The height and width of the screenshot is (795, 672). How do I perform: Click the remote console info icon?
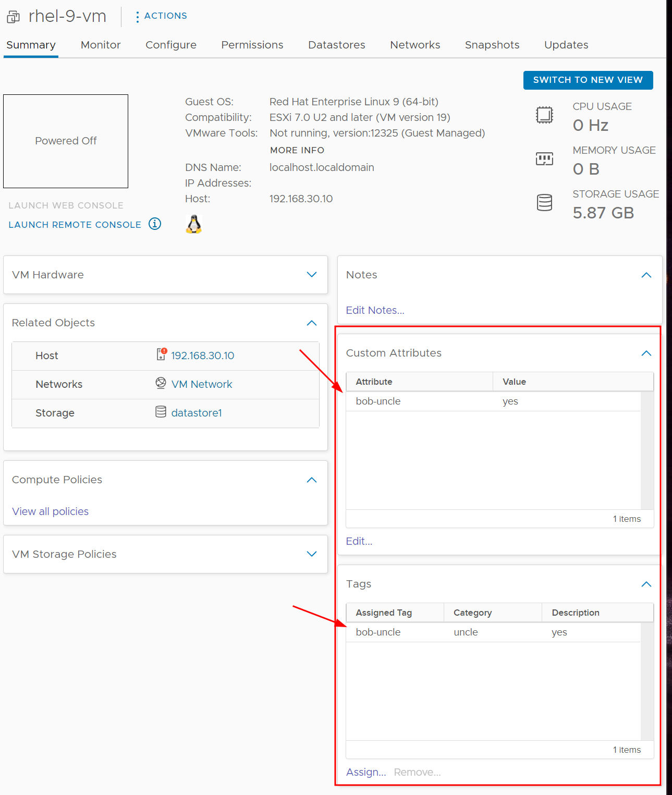(155, 224)
